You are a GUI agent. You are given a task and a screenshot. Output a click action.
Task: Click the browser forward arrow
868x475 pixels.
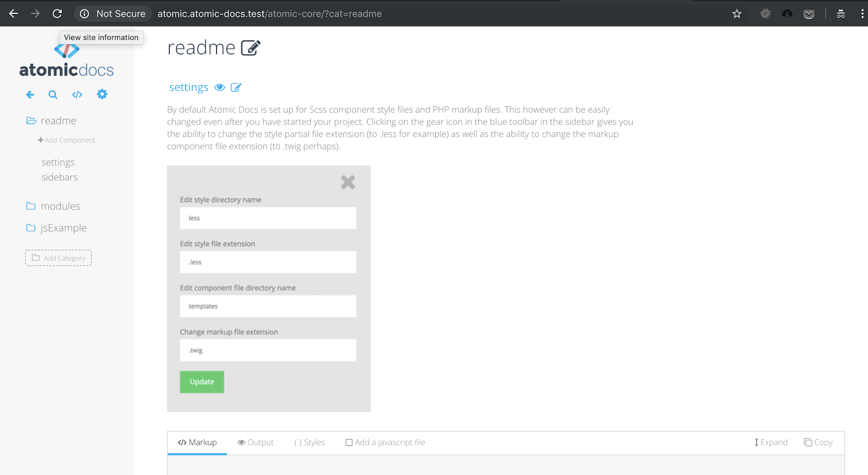point(35,14)
